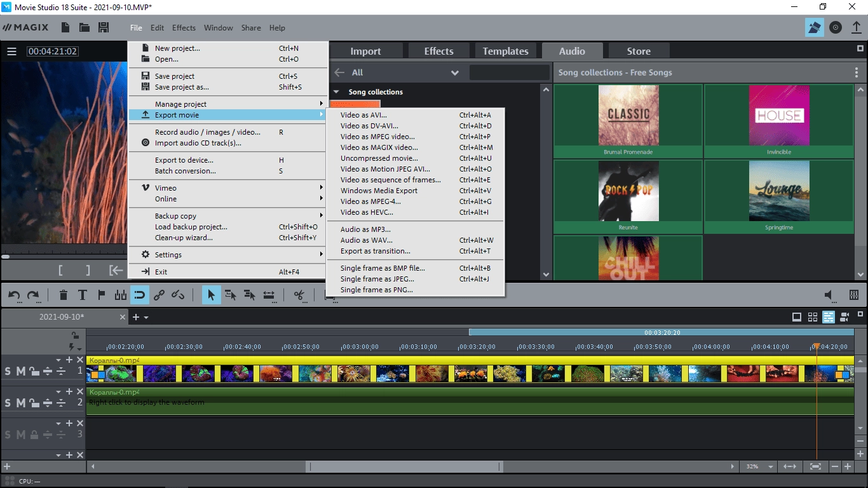Viewport: 868px width, 488px height.
Task: Click the New project page icon
Action: click(65, 27)
